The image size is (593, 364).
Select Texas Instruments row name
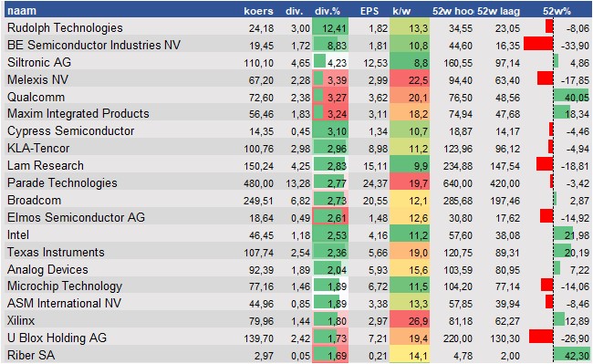coord(56,252)
